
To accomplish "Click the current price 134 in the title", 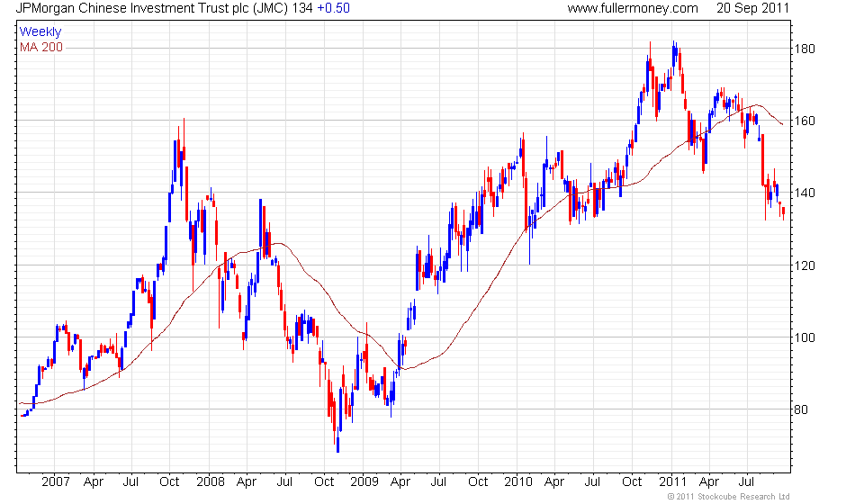I will [x=302, y=8].
